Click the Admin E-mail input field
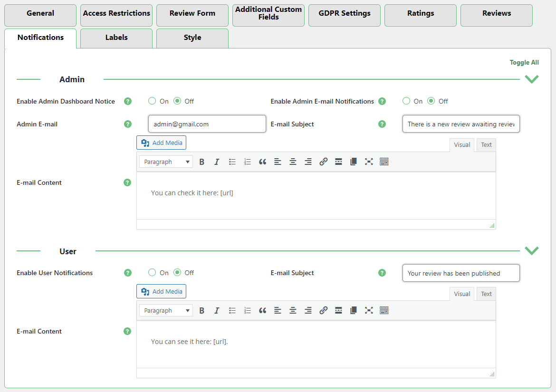 click(207, 124)
